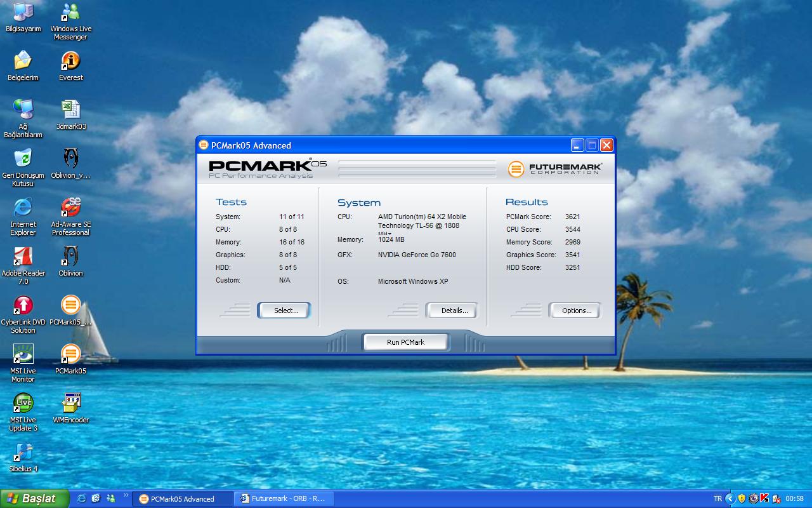Start benchmark with Run PCMark button
The width and height of the screenshot is (812, 508).
pos(405,342)
